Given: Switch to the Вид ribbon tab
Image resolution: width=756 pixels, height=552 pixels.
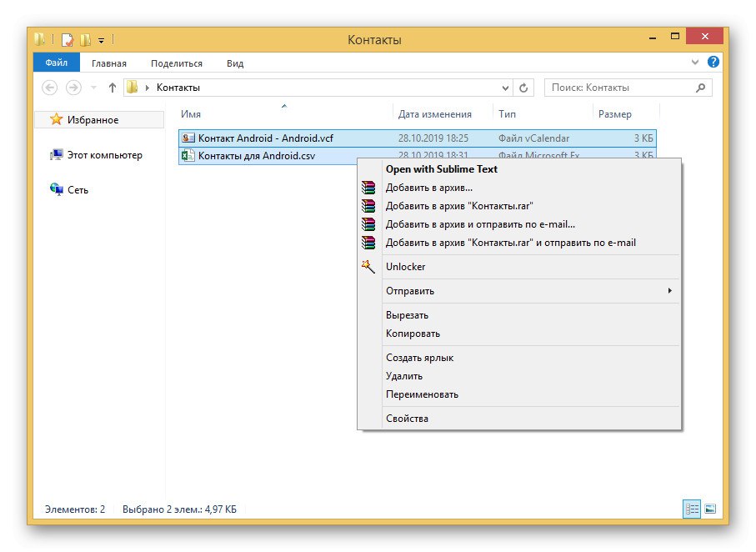Looking at the screenshot, I should pyautogui.click(x=235, y=63).
